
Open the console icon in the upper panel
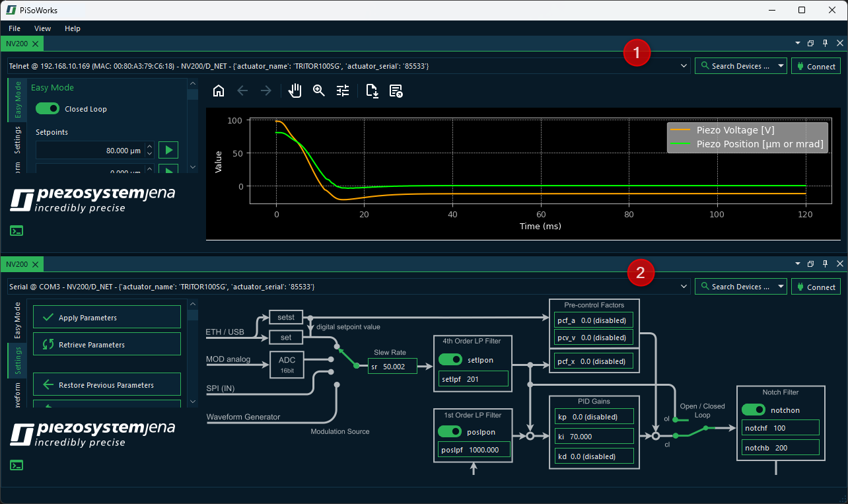pyautogui.click(x=17, y=231)
